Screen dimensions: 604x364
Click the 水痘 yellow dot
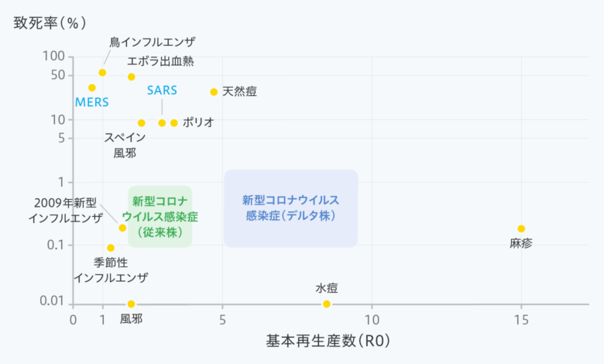click(327, 304)
